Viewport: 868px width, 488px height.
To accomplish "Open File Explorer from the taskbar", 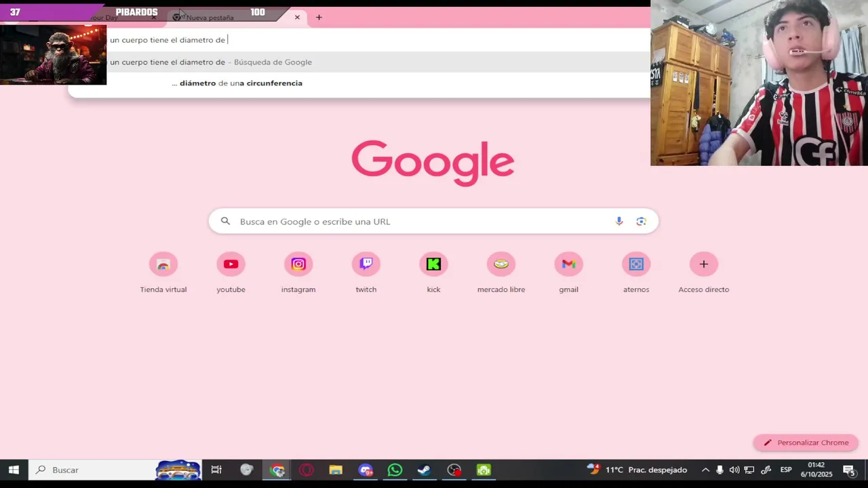I will tap(336, 470).
